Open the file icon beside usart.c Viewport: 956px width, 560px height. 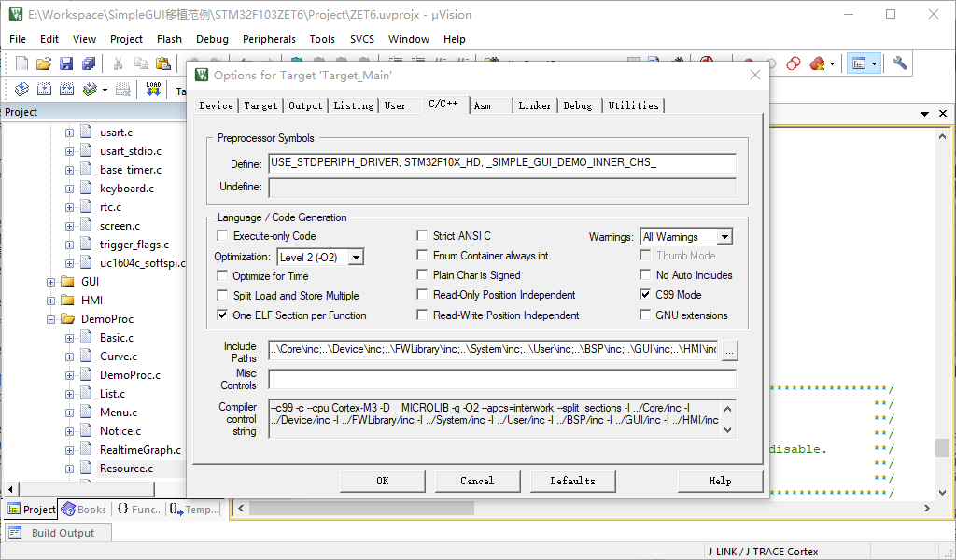coord(87,133)
